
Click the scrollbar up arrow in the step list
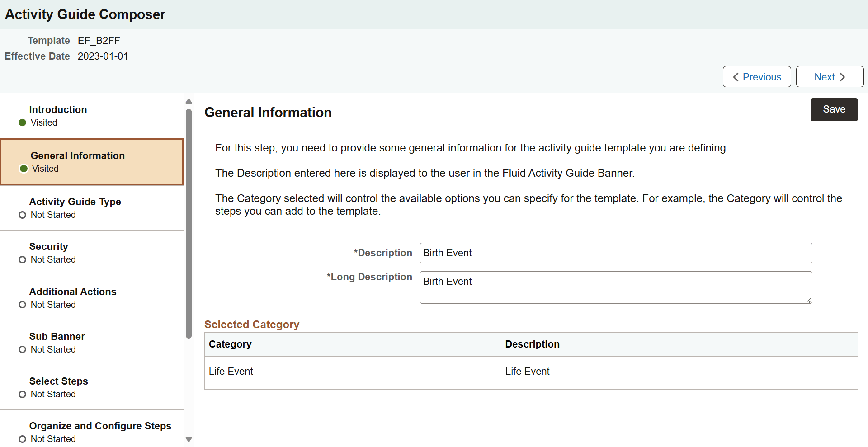click(x=189, y=101)
